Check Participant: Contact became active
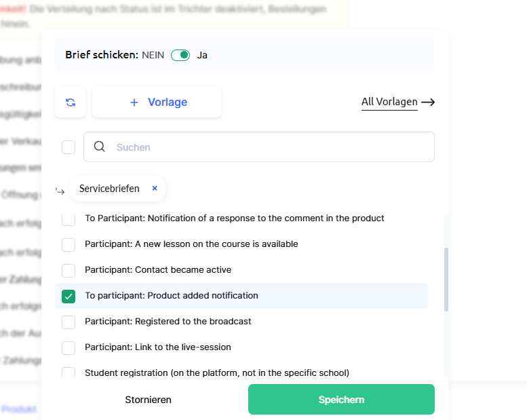The image size is (527, 420). tap(69, 271)
